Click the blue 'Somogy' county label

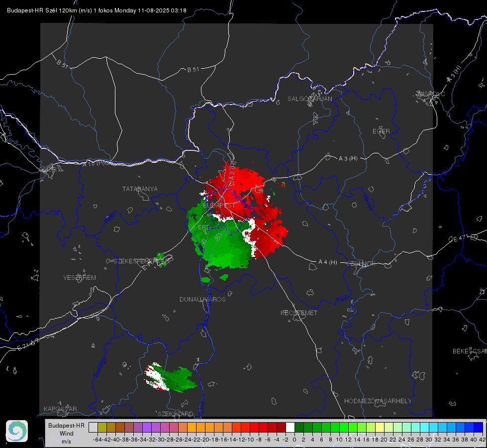coord(100,367)
